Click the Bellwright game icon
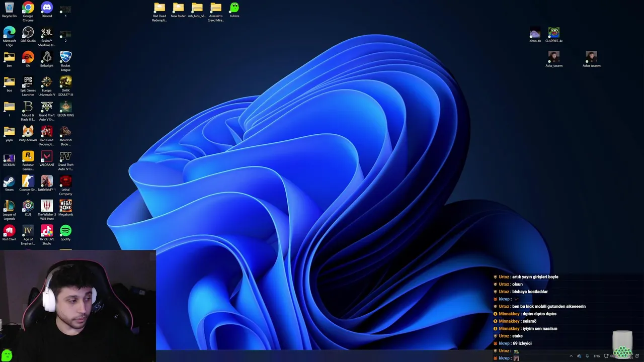The image size is (644, 362). 47,59
